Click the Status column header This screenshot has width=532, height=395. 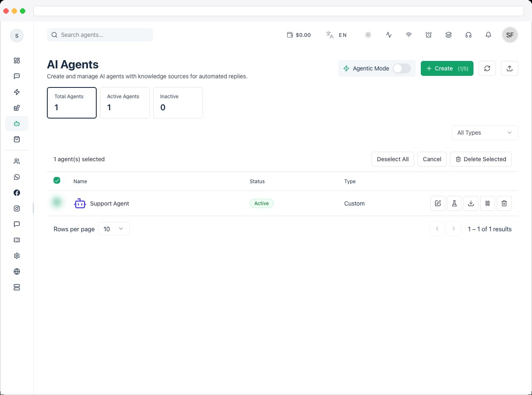point(257,182)
